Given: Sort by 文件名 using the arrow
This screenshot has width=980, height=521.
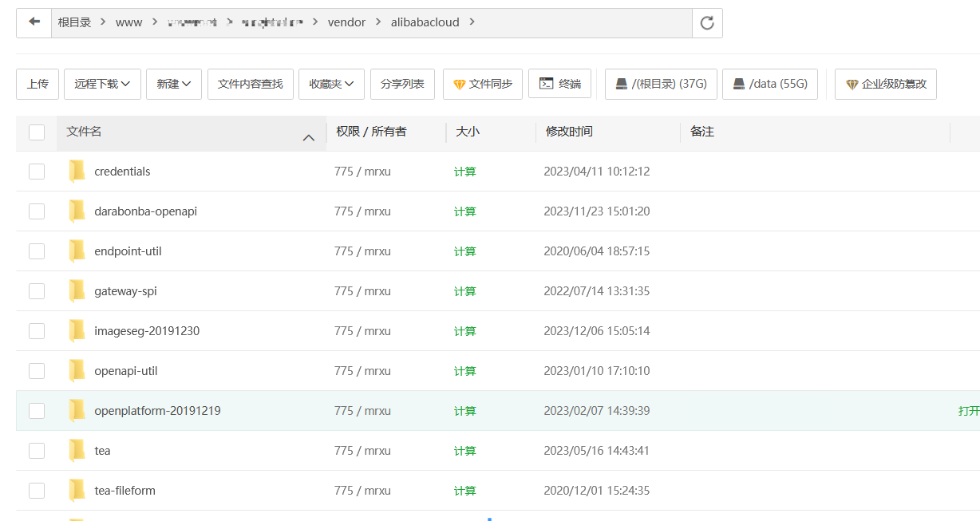Looking at the screenshot, I should [x=309, y=138].
